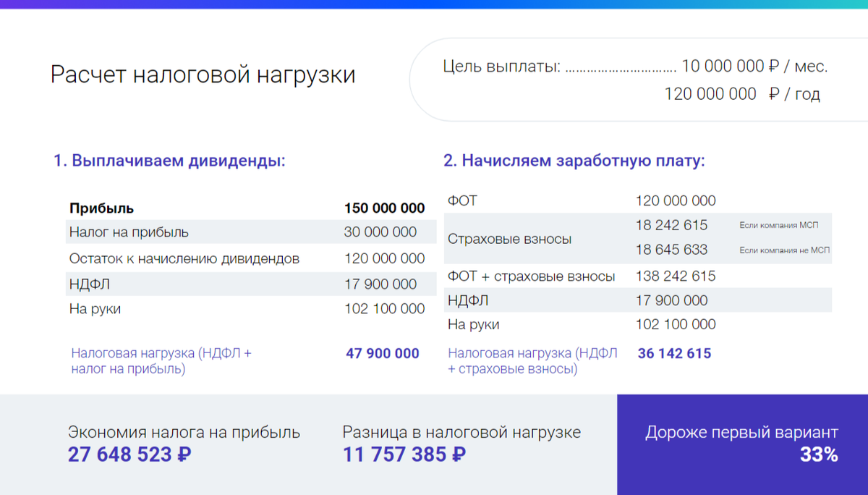The height and width of the screenshot is (495, 868).
Task: Click 'Дороже первый вариант' text
Action: tap(741, 433)
